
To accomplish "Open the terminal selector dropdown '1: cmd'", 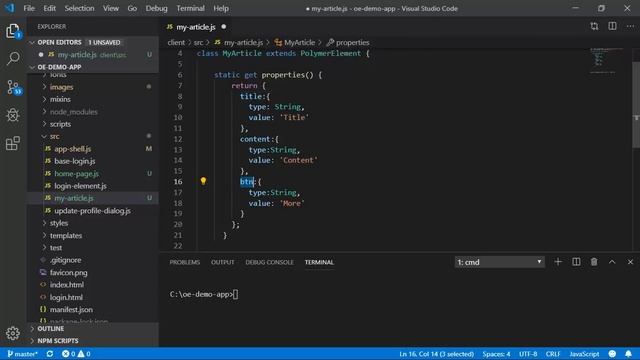I will [x=499, y=262].
